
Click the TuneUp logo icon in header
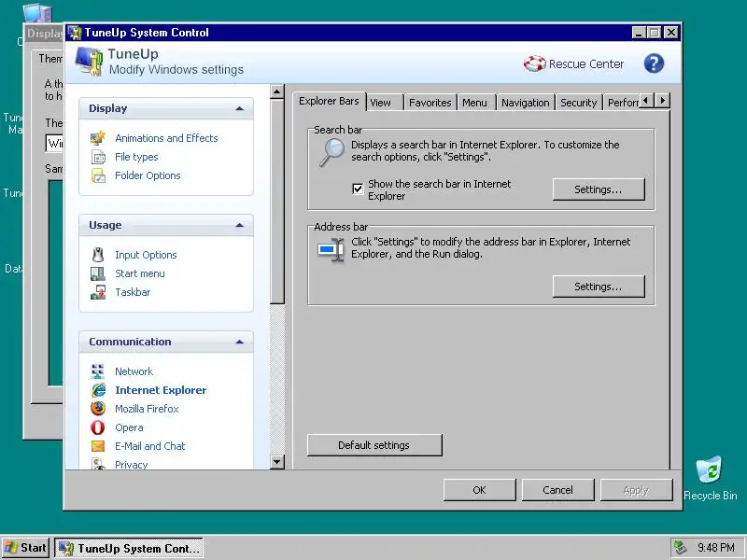pos(89,62)
